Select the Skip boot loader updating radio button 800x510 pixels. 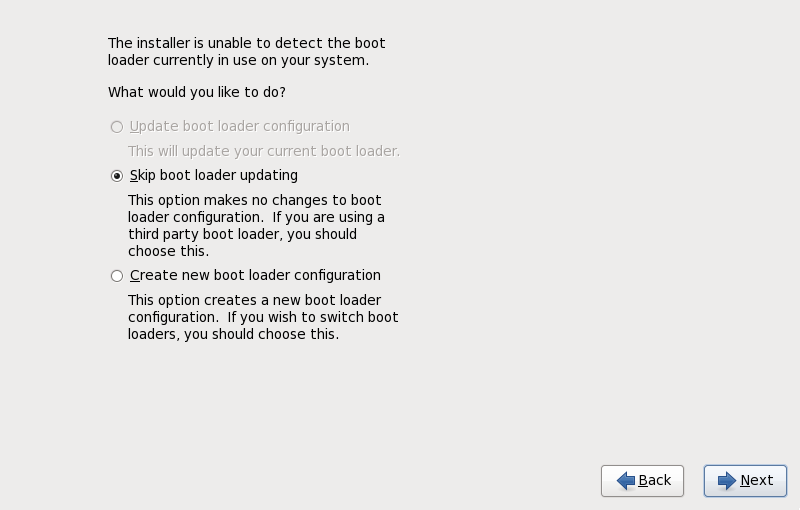coord(117,176)
